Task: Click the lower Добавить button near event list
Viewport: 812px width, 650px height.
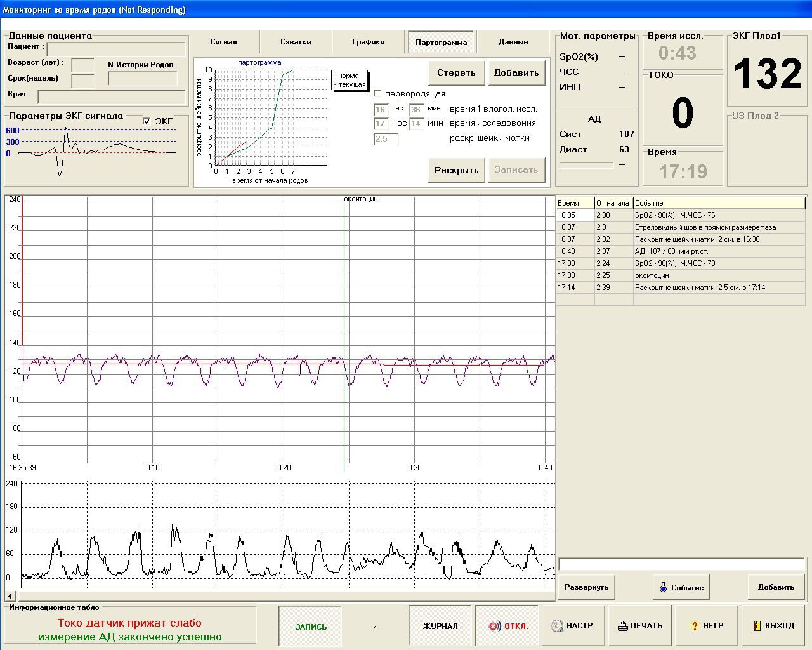Action: (776, 587)
